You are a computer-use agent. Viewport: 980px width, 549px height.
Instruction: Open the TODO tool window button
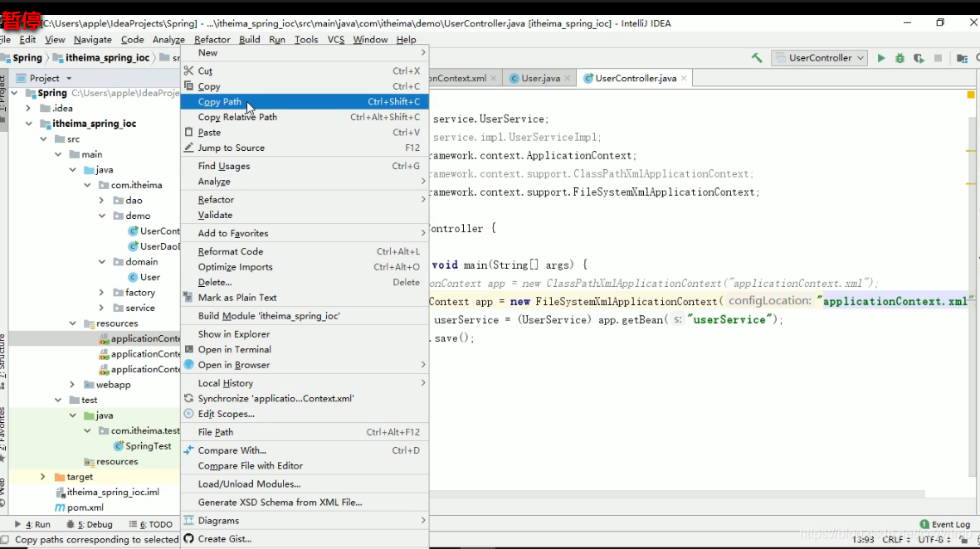[151, 524]
